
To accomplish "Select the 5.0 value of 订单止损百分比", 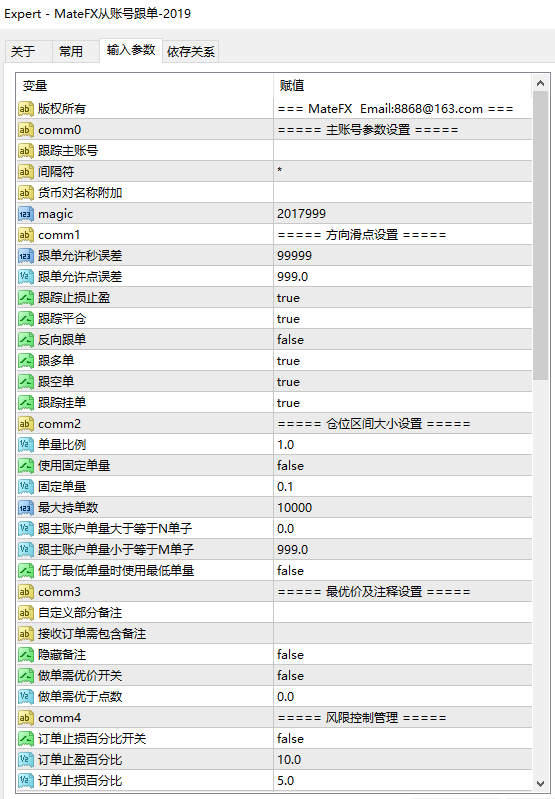I will [x=285, y=780].
